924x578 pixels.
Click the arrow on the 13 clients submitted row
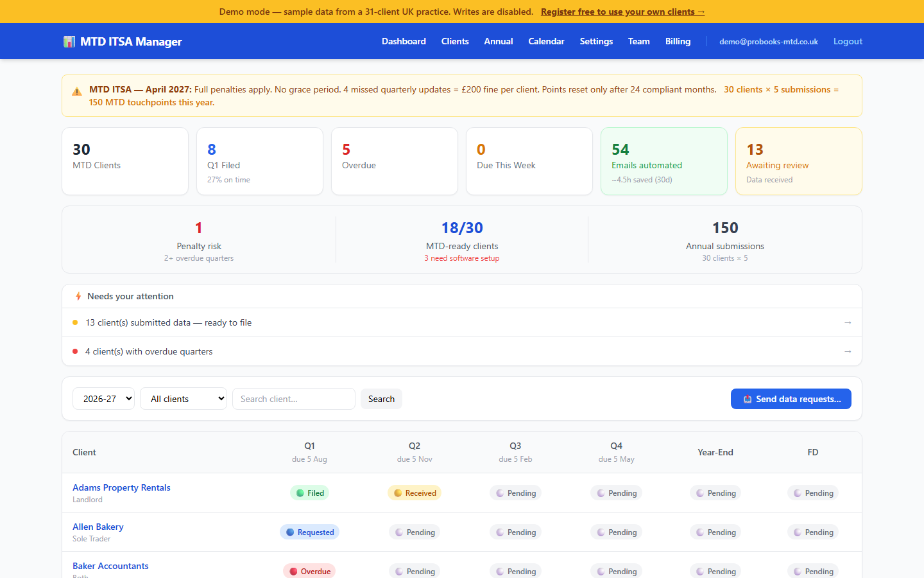pos(848,322)
